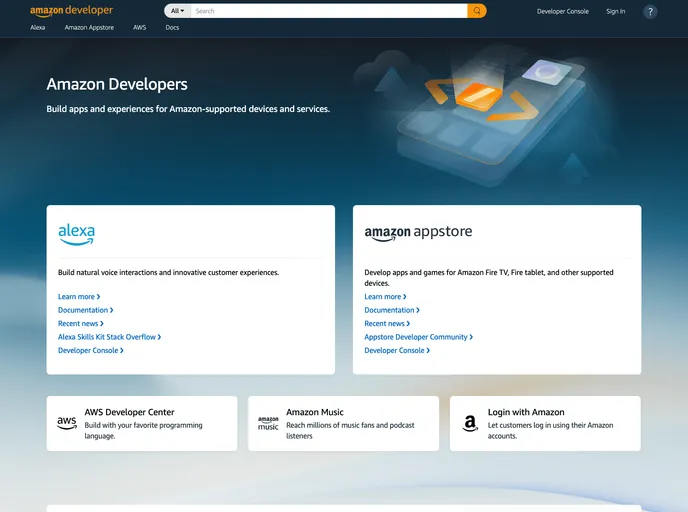Image resolution: width=688 pixels, height=512 pixels.
Task: Open Learn more under Alexa
Action: tap(79, 297)
